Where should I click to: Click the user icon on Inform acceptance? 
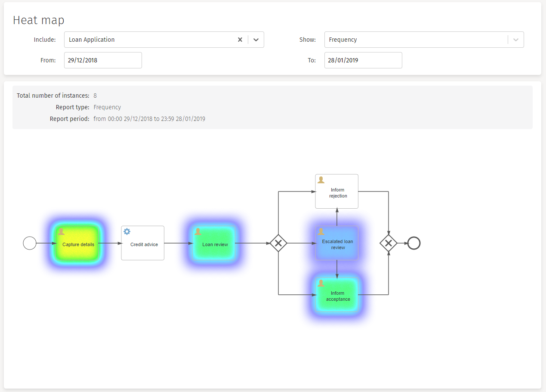(321, 283)
